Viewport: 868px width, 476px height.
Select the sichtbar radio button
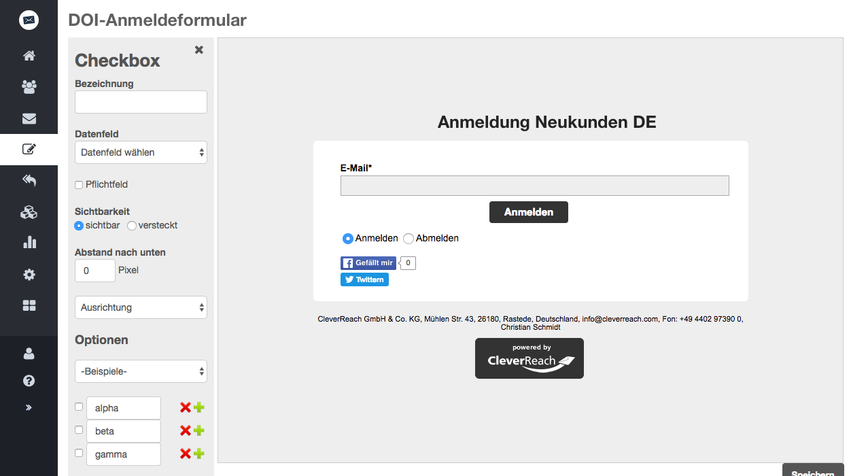click(x=79, y=226)
